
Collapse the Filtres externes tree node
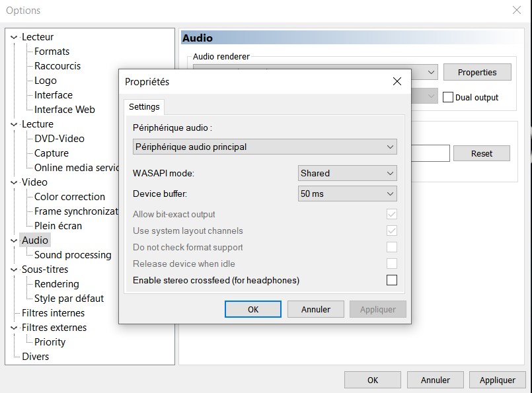coord(14,328)
